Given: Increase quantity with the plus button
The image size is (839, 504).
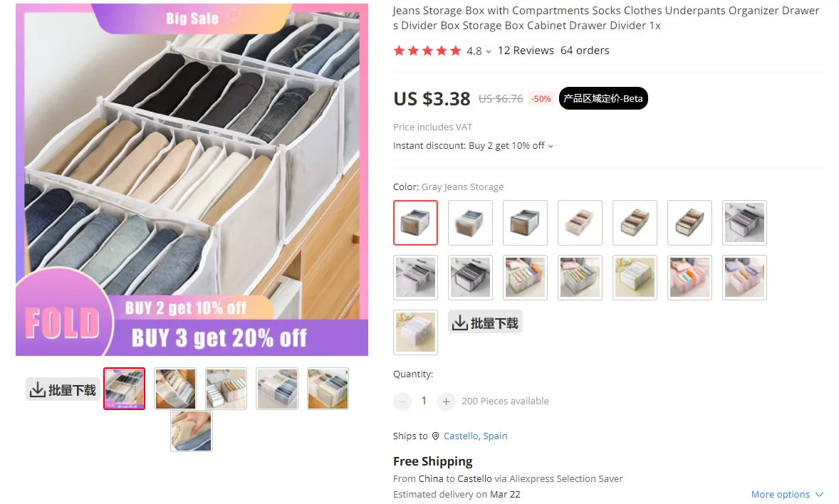Looking at the screenshot, I should pyautogui.click(x=446, y=401).
